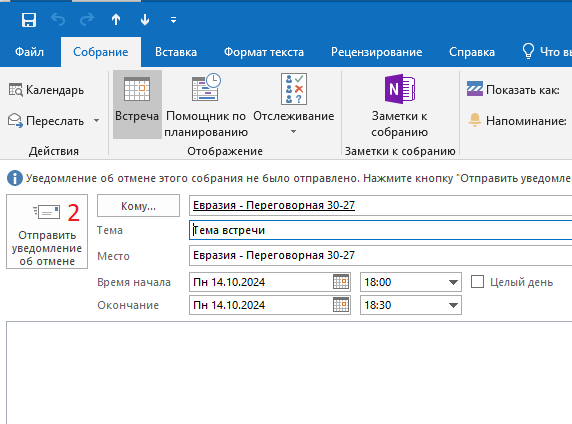Expand the 18:30 end time dropdown
The image size is (572, 424).
pos(453,305)
